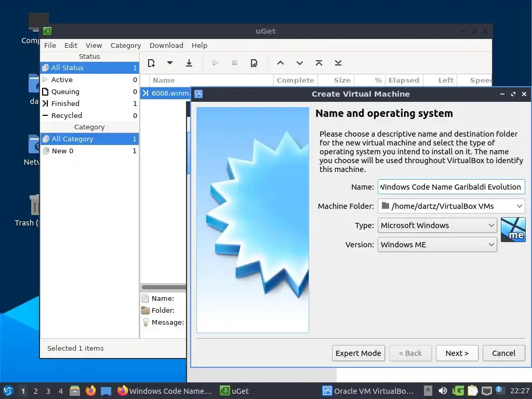Click the grayed start (play) icon in uGet
Viewport: 532px width, 399px height.
215,63
